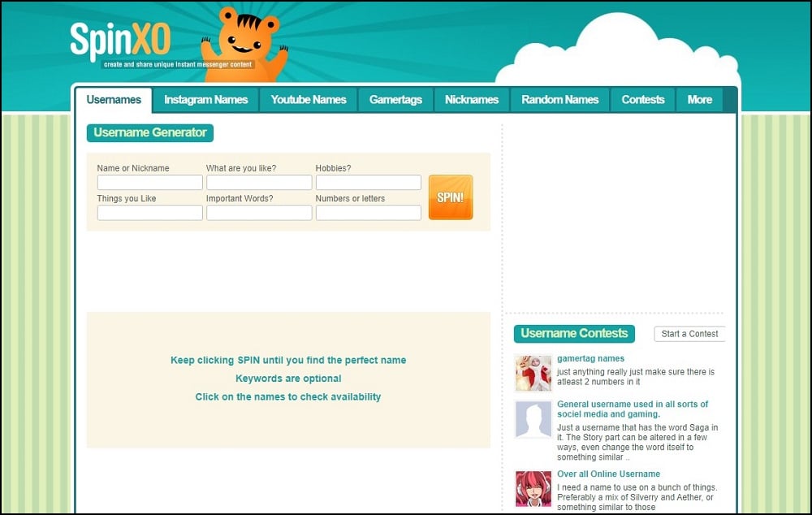Click the gamertag names contest avatar
Image resolution: width=812 pixels, height=515 pixels.
(x=533, y=373)
